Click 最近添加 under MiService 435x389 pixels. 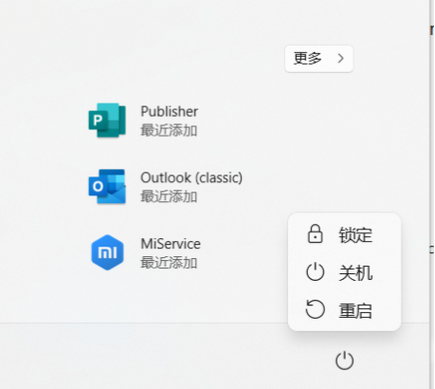169,263
